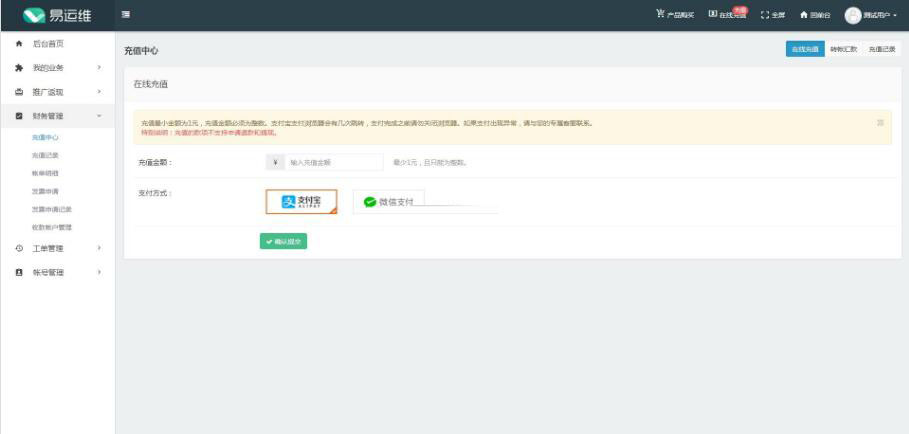909x434 pixels.
Task: Click the ¥ currency addon
Action: [275, 163]
